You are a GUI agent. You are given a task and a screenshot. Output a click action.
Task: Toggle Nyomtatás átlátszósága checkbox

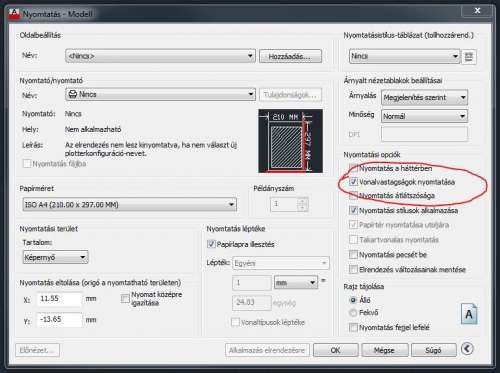[x=353, y=195]
